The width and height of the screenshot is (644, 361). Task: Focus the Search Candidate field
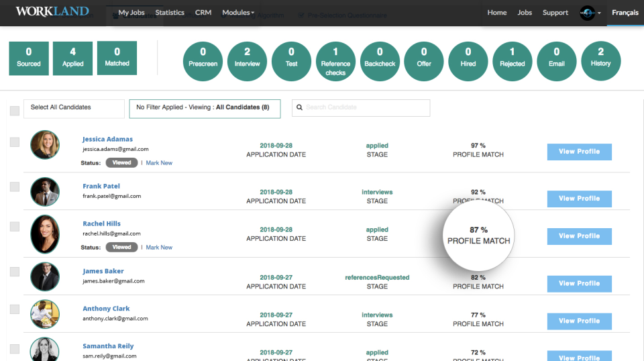pos(361,108)
